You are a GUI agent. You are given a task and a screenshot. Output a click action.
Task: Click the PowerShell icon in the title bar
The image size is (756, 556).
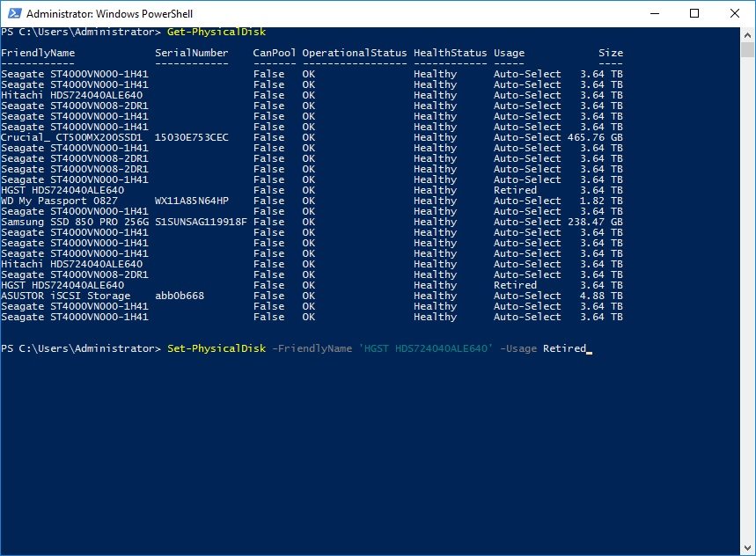(14, 13)
